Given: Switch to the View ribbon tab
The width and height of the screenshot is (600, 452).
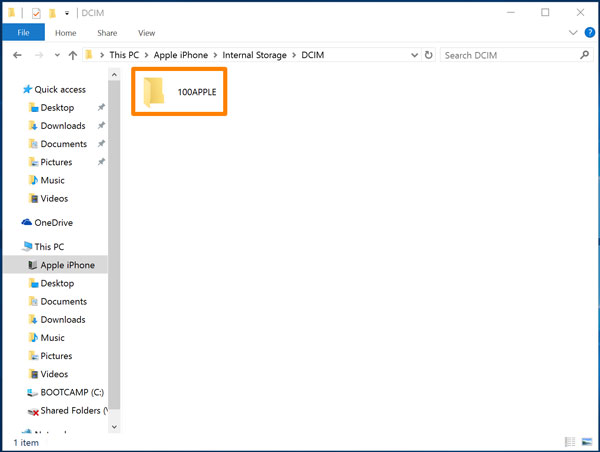Looking at the screenshot, I should pyautogui.click(x=147, y=33).
